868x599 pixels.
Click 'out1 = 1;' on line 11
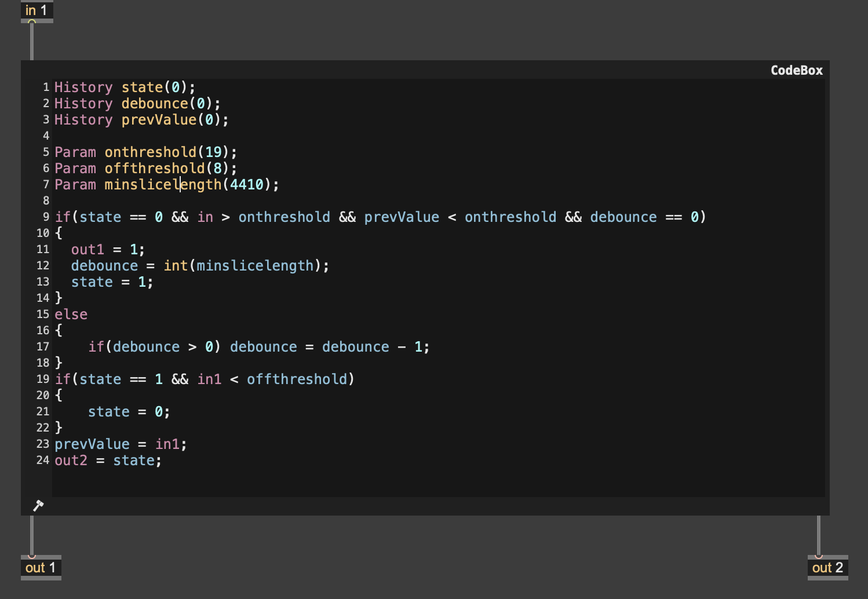pos(108,250)
